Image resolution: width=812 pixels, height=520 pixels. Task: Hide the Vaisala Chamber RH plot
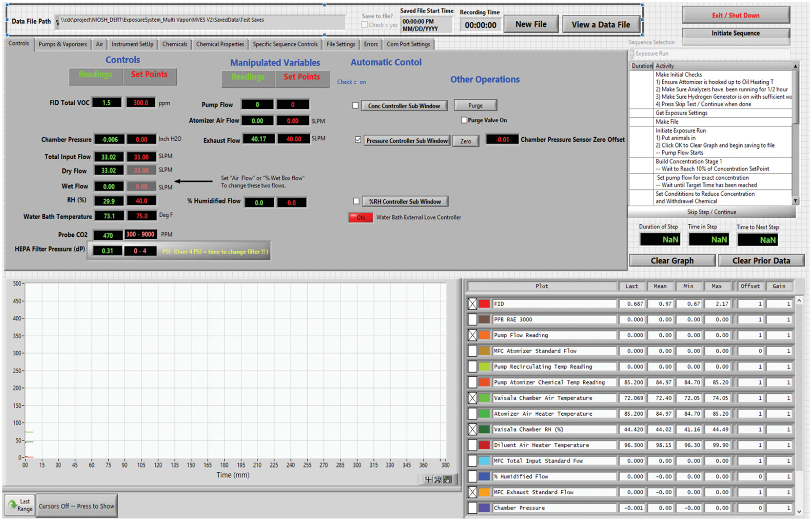pyautogui.click(x=472, y=429)
